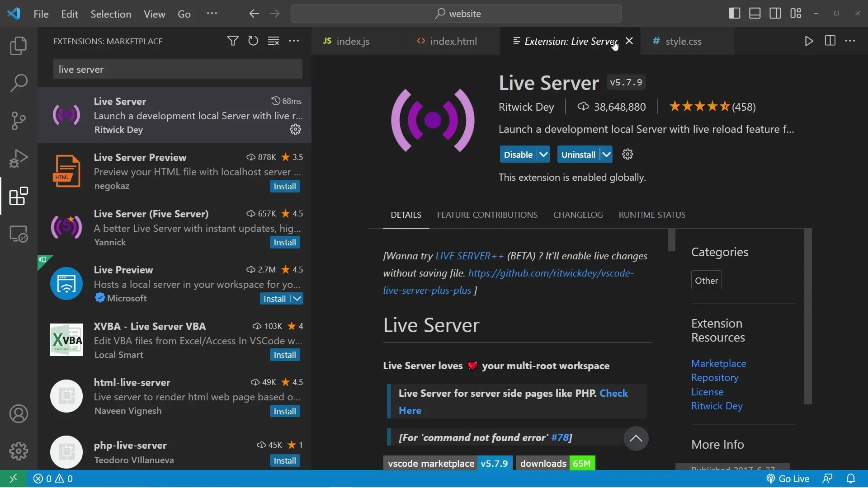This screenshot has width=868, height=488.
Task: Open remote window indicator in status bar
Action: tap(13, 479)
